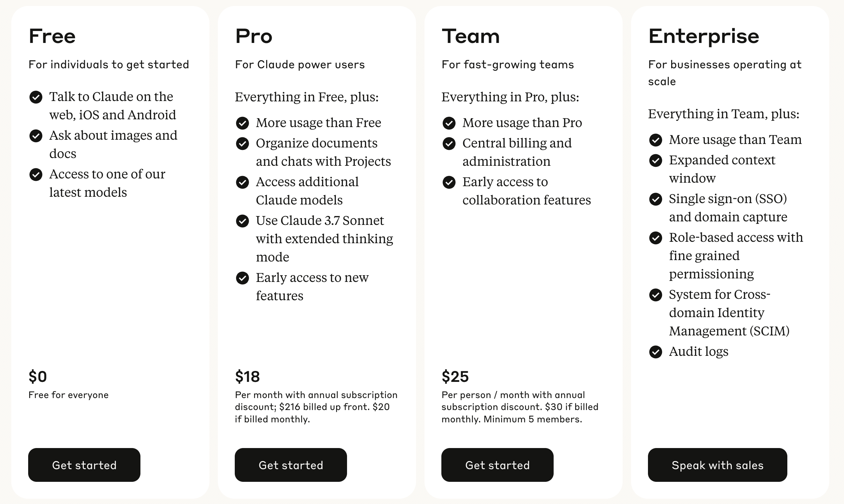The image size is (844, 504).
Task: Click checkmark next to Ask about images
Action: (36, 136)
